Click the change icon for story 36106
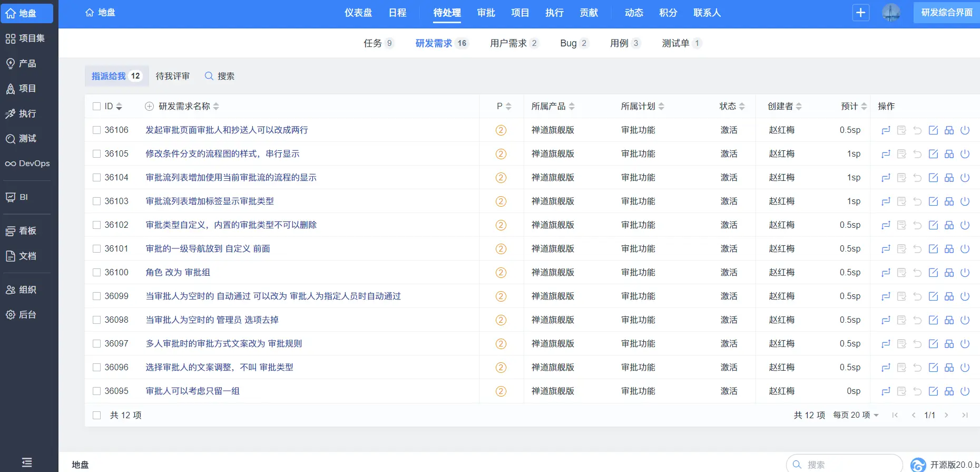Screen dimensions: 980x472 point(886,130)
